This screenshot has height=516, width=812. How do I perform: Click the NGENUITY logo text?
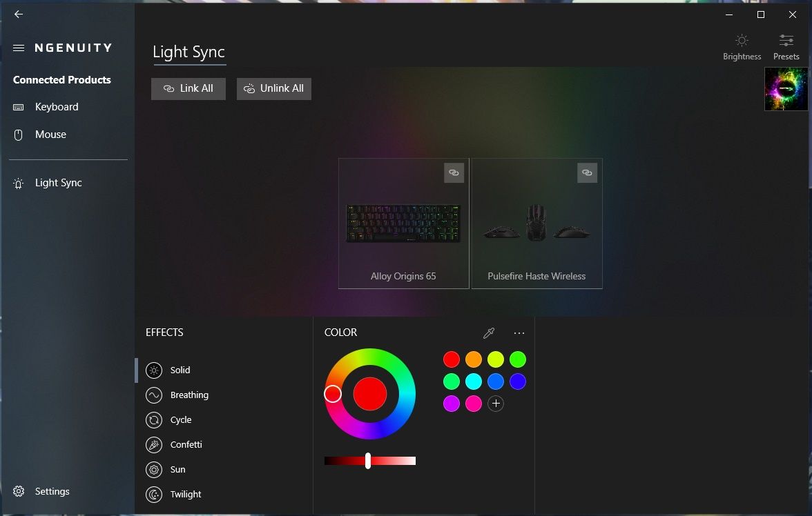point(73,48)
